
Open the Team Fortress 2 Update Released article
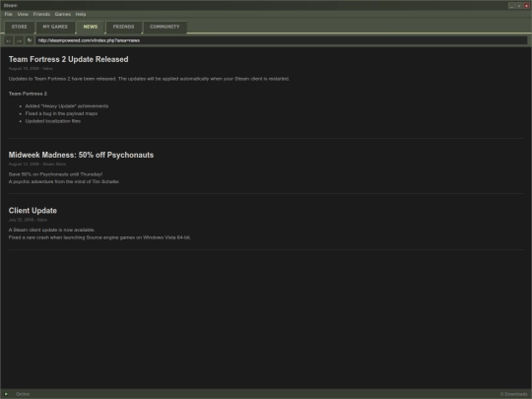69,59
